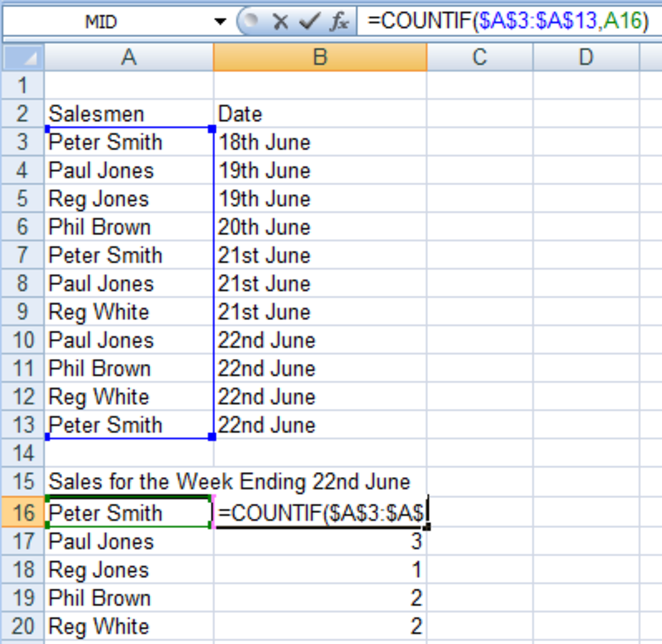
Task: Click the Date header cell
Action: pos(320,114)
